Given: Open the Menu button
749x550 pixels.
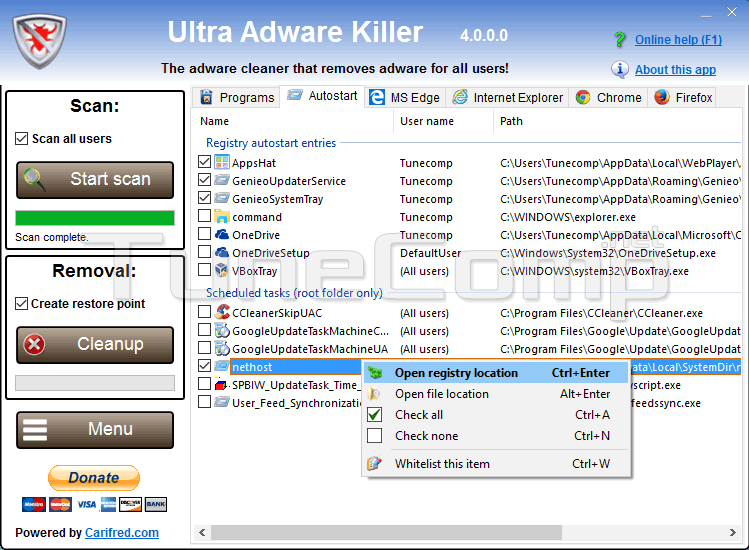Looking at the screenshot, I should pos(95,430).
